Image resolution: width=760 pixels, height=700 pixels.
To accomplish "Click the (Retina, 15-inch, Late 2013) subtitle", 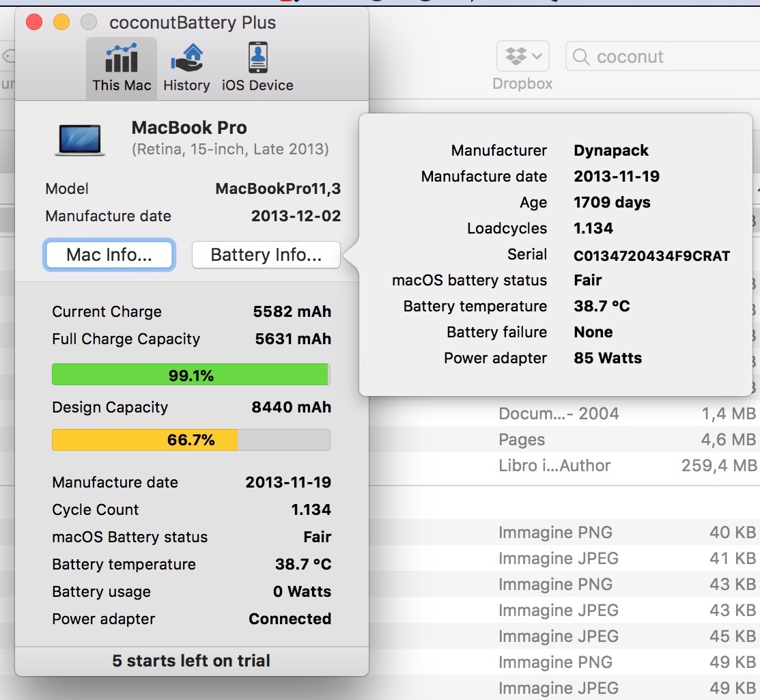I will [x=230, y=149].
